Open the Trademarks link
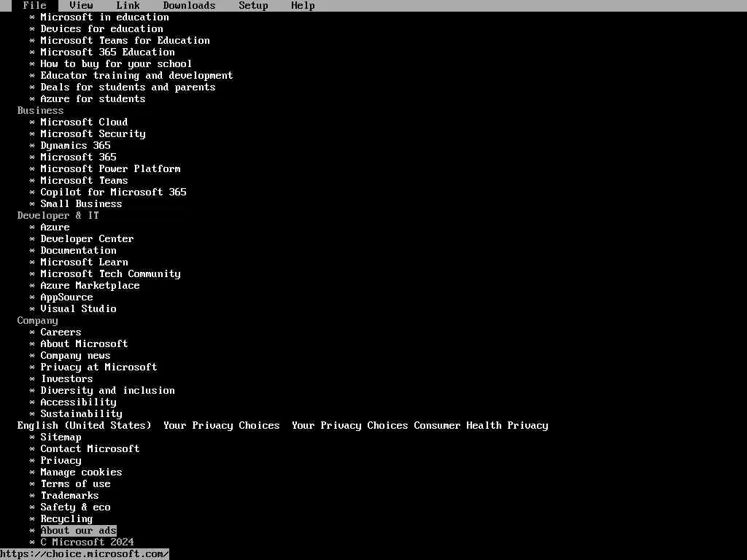 69,495
